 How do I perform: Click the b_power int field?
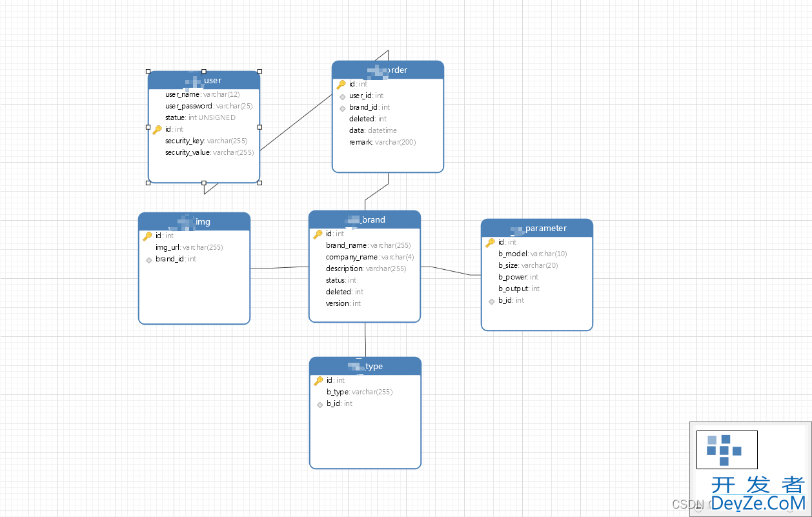[x=518, y=277]
